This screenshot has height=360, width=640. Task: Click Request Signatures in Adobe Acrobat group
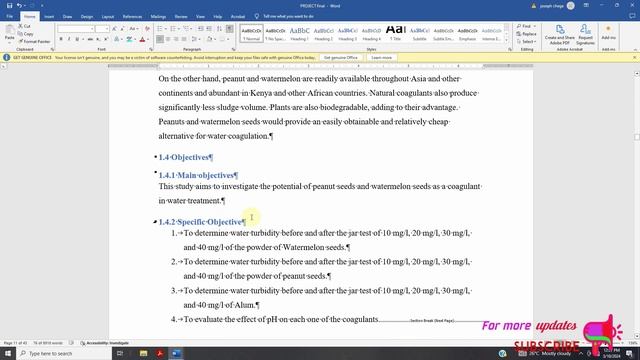point(585,35)
